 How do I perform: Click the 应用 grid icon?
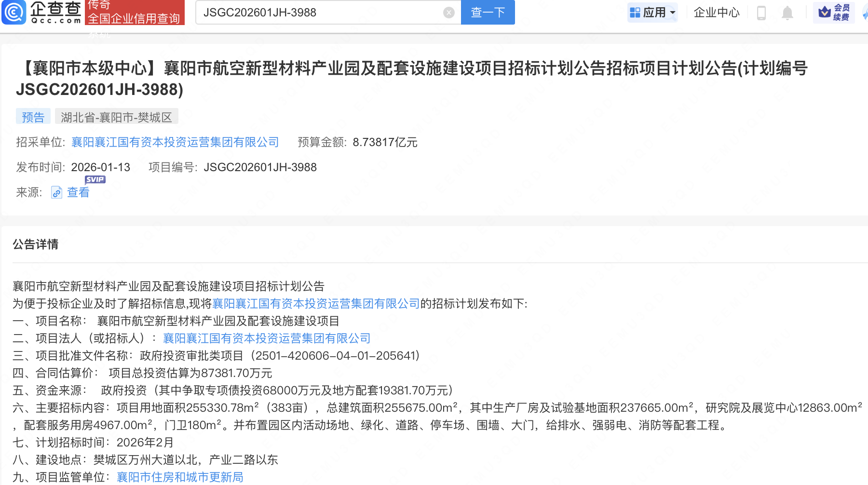[x=635, y=13]
